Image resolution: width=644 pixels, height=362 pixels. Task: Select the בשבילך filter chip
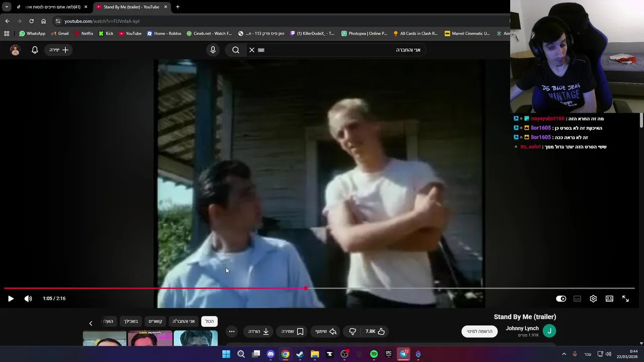click(131, 321)
